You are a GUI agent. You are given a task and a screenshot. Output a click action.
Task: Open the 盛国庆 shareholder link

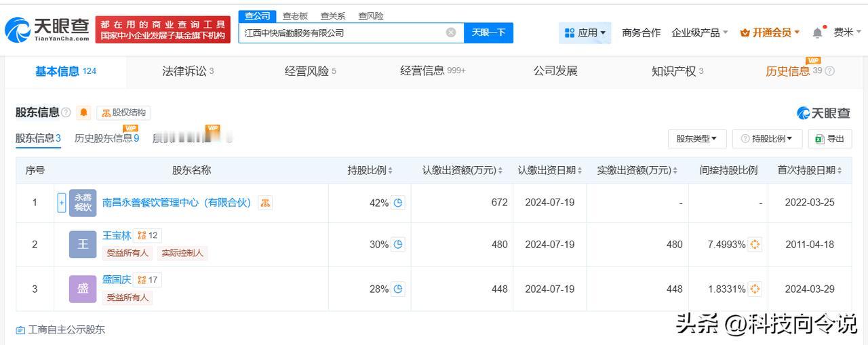tap(117, 279)
